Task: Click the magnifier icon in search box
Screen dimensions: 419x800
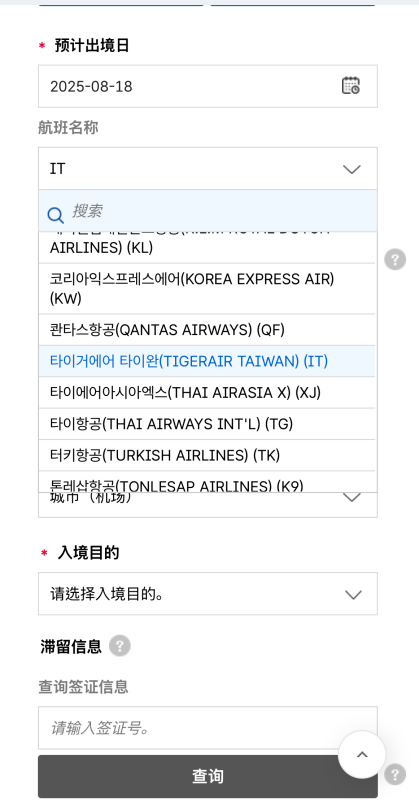Action: click(55, 215)
